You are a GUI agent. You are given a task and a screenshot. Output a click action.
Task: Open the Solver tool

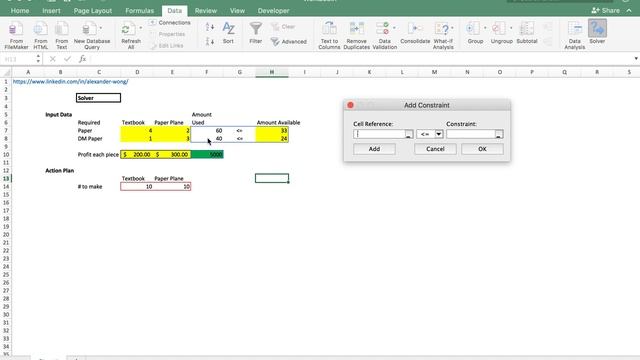pos(597,33)
